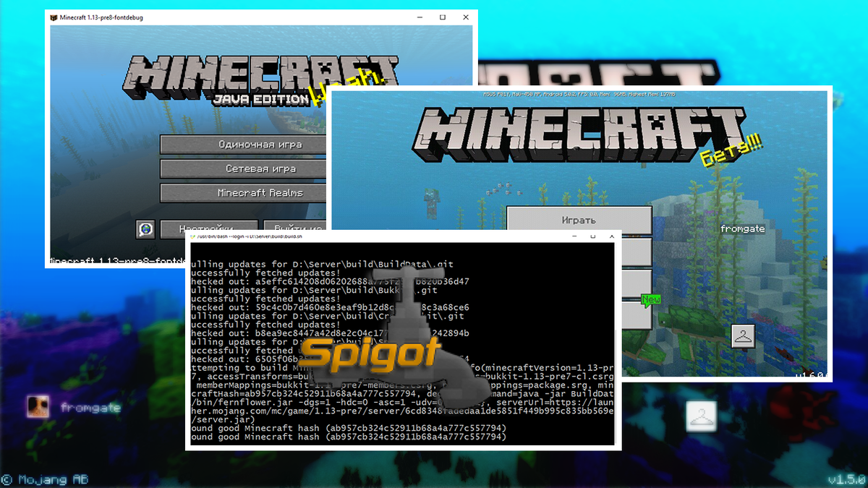Click the v1.6.0 version label in beta window
This screenshot has width=868, height=488.
pyautogui.click(x=812, y=377)
